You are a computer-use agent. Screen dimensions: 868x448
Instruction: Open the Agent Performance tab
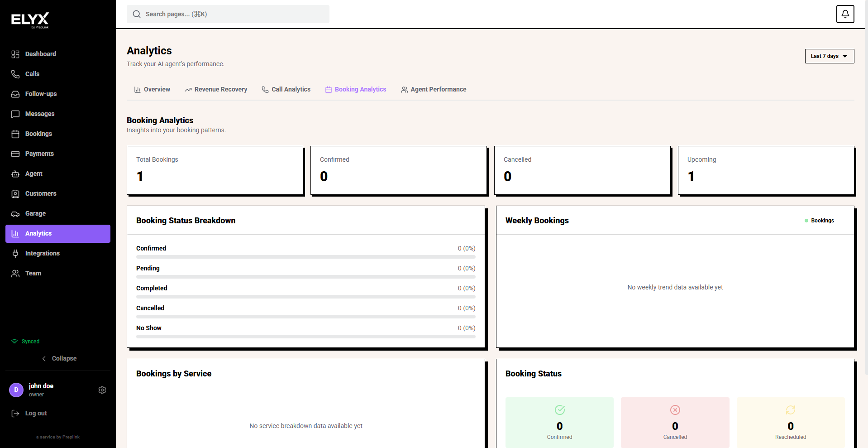coord(434,90)
